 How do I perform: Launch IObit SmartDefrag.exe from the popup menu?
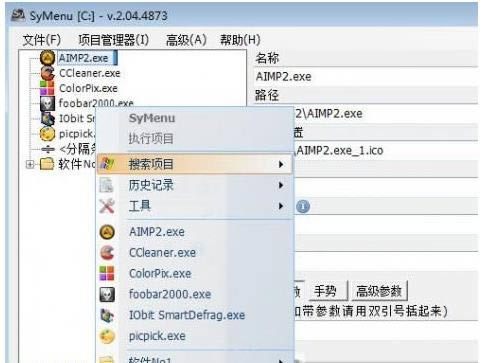194,315
